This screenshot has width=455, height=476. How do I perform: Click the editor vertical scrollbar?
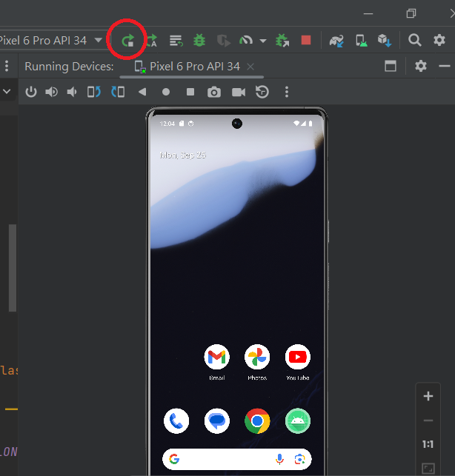(x=13, y=268)
